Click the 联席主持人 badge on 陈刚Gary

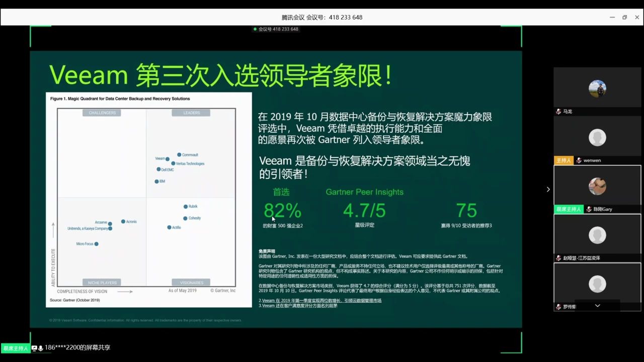click(569, 209)
